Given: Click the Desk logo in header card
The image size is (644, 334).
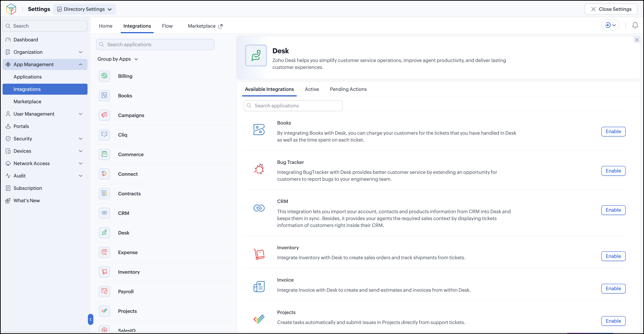Looking at the screenshot, I should [x=256, y=55].
